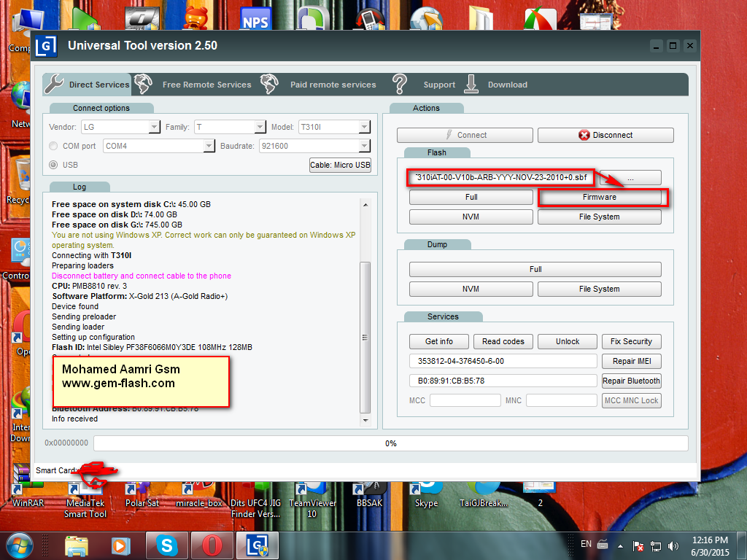This screenshot has height=560, width=747.
Task: Open the Direct Services tab
Action: (x=88, y=85)
